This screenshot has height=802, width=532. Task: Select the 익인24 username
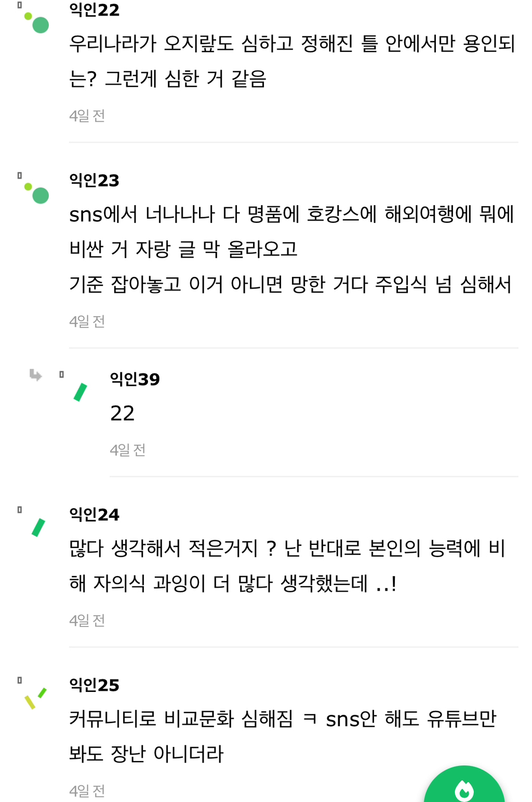[94, 514]
